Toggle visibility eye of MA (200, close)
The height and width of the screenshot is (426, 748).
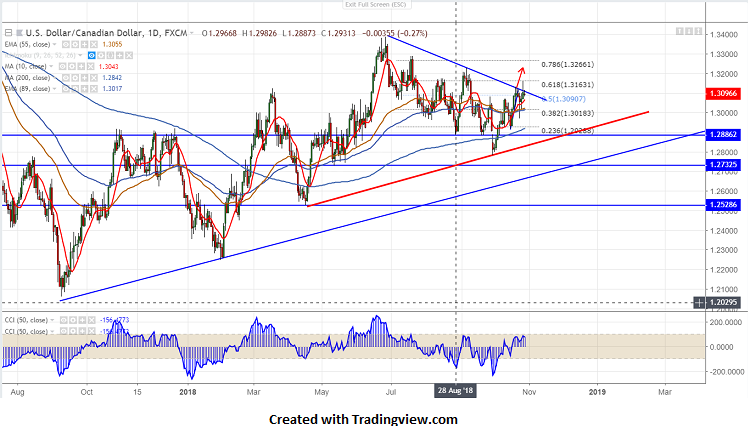click(66, 78)
